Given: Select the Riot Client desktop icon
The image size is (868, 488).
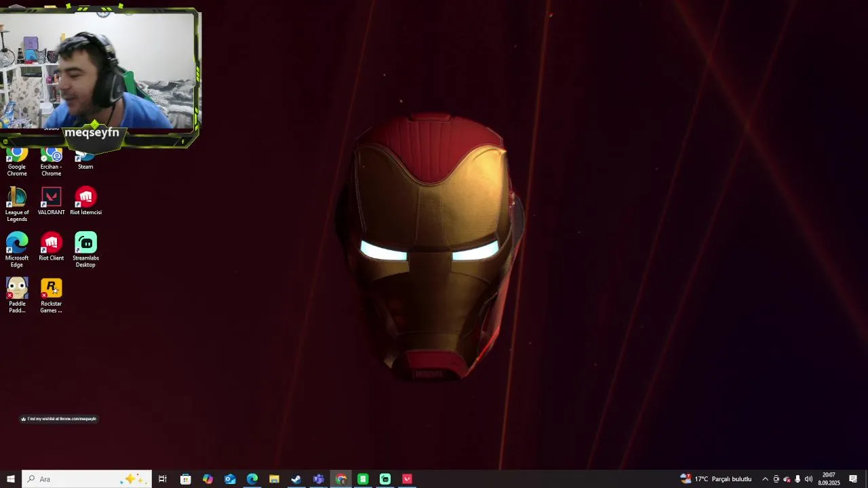Looking at the screenshot, I should click(x=51, y=247).
